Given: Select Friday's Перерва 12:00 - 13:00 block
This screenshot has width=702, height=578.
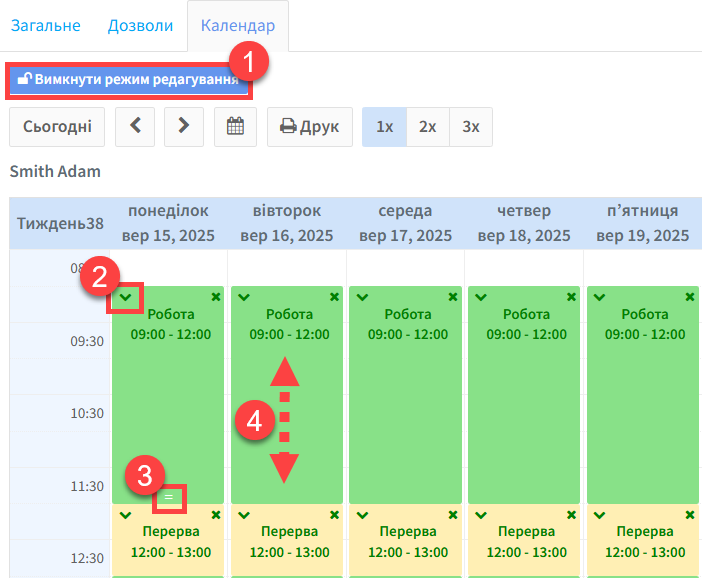Looking at the screenshot, I should click(x=644, y=541).
